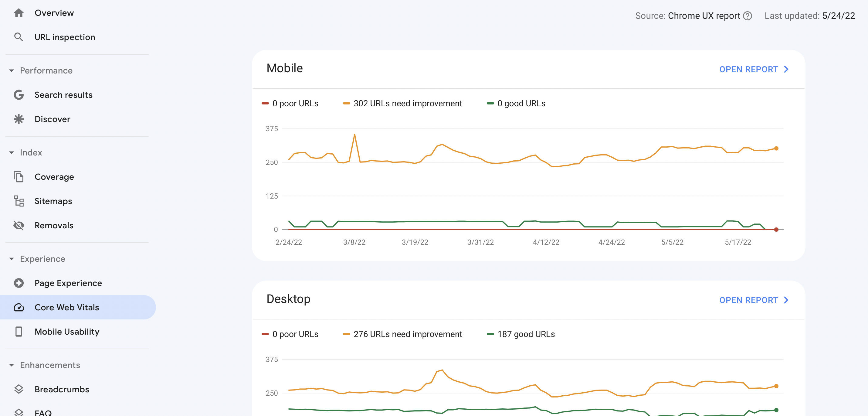The image size is (868, 416).
Task: Click the help icon beside Chrome UX report
Action: (748, 16)
